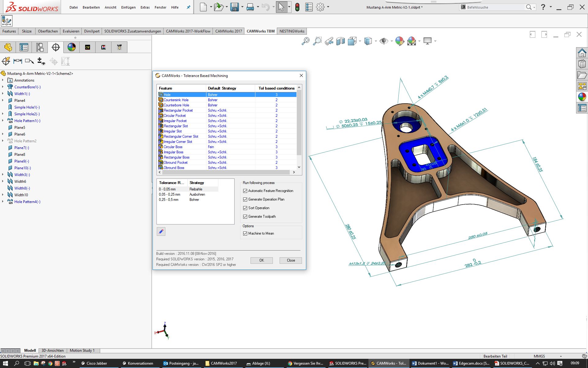Image resolution: width=588 pixels, height=368 pixels.
Task: Click the Section View icon
Action: click(341, 41)
